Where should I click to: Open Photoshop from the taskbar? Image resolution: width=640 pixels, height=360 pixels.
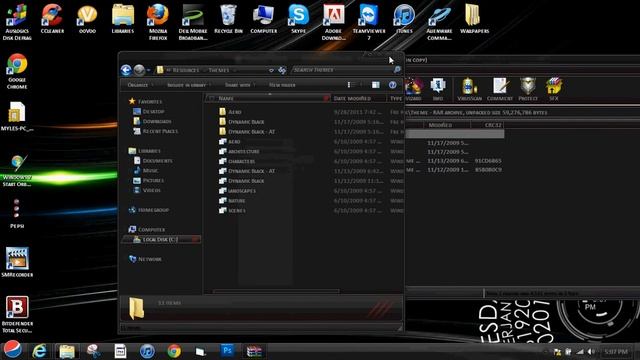pyautogui.click(x=227, y=351)
